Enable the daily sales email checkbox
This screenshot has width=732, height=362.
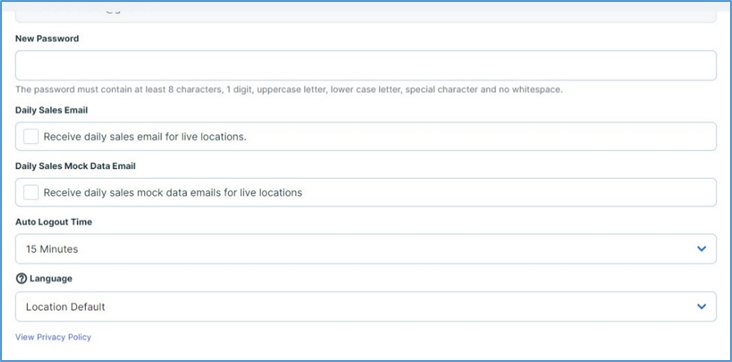[x=31, y=137]
